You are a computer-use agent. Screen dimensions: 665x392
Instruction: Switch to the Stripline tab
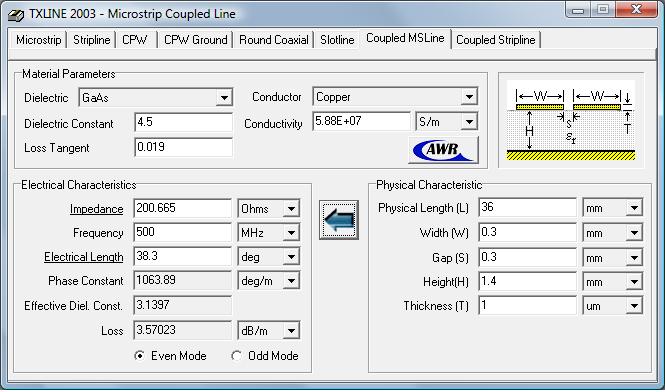pos(92,40)
